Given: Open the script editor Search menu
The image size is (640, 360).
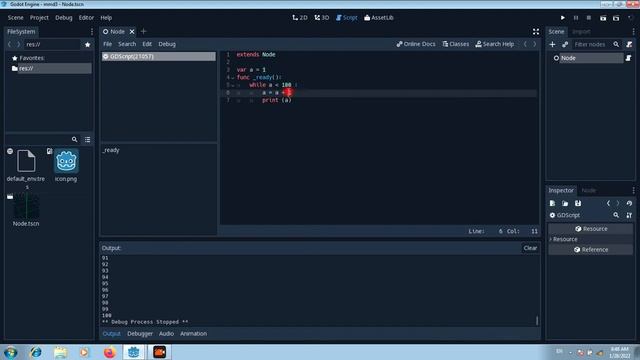Looking at the screenshot, I should coord(127,44).
